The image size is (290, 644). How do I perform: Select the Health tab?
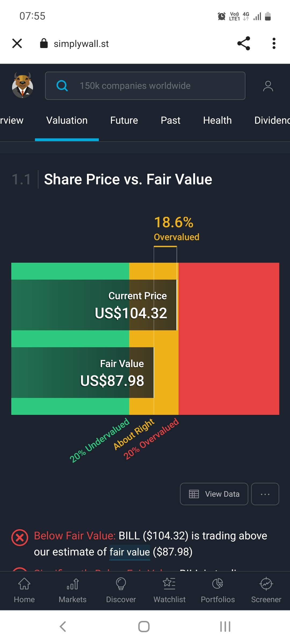217,120
